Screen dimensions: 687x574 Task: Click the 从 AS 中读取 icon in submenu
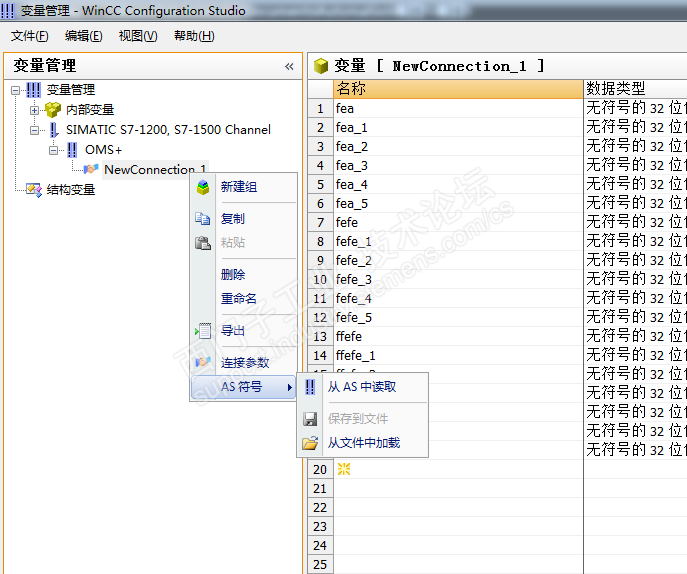(x=310, y=387)
